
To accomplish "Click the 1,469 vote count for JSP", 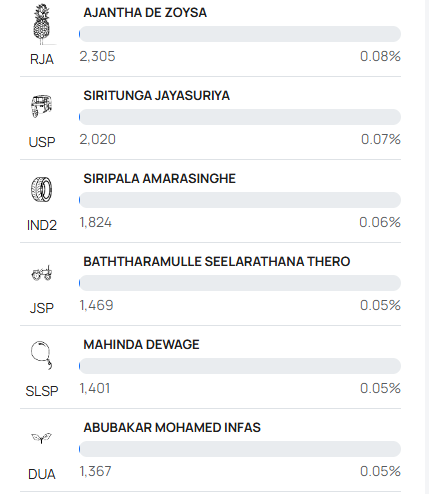I will pos(96,305).
